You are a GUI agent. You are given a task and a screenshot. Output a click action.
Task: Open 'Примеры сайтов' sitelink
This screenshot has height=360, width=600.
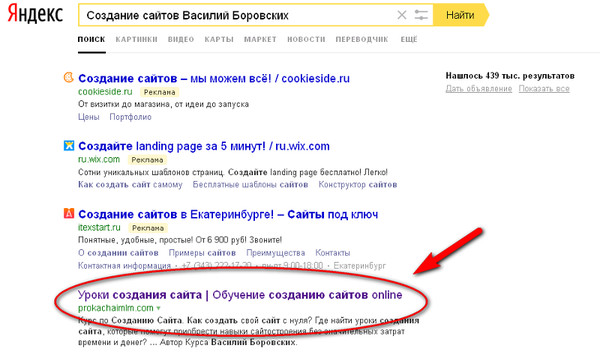pos(202,253)
